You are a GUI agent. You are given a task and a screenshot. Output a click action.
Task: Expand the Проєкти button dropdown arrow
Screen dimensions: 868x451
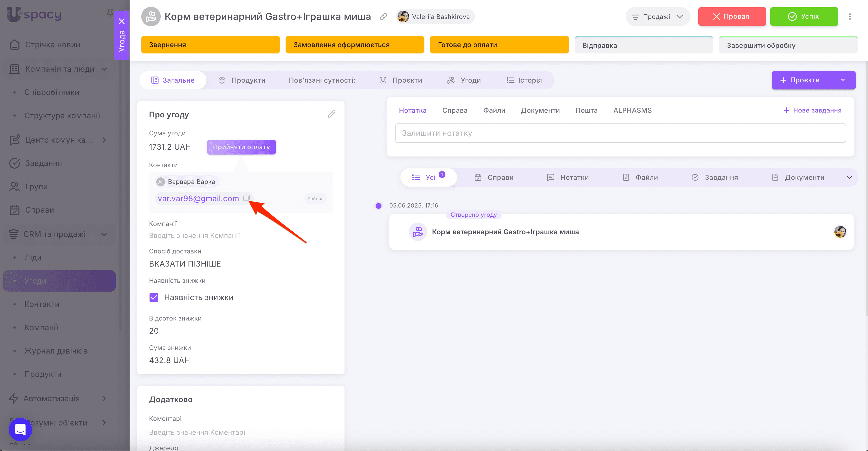point(843,80)
